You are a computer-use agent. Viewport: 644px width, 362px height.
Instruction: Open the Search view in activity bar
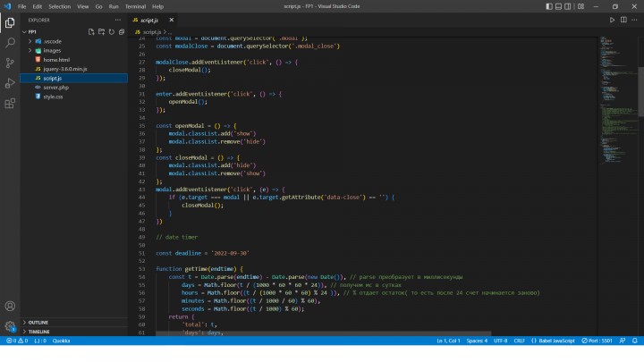pos(10,43)
